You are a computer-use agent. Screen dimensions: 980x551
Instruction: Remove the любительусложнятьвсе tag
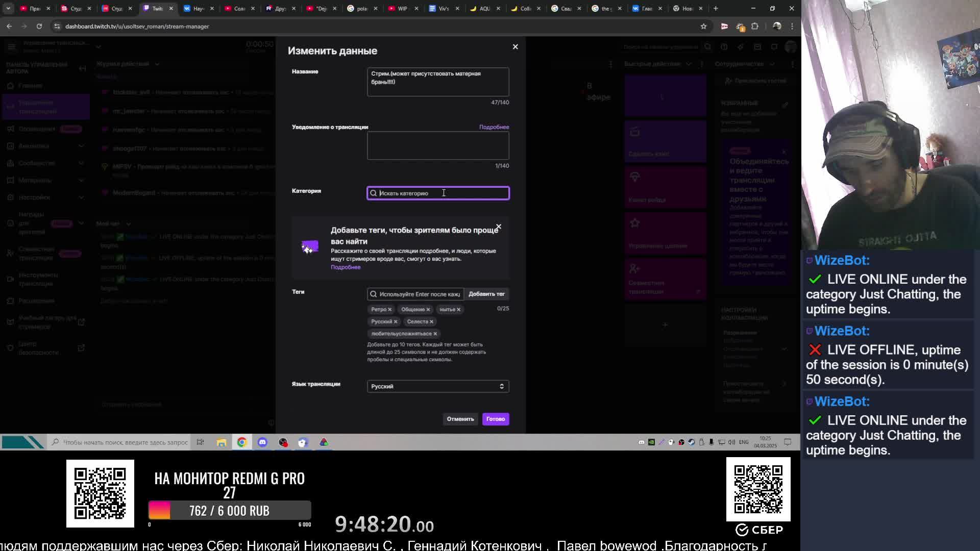[435, 334]
